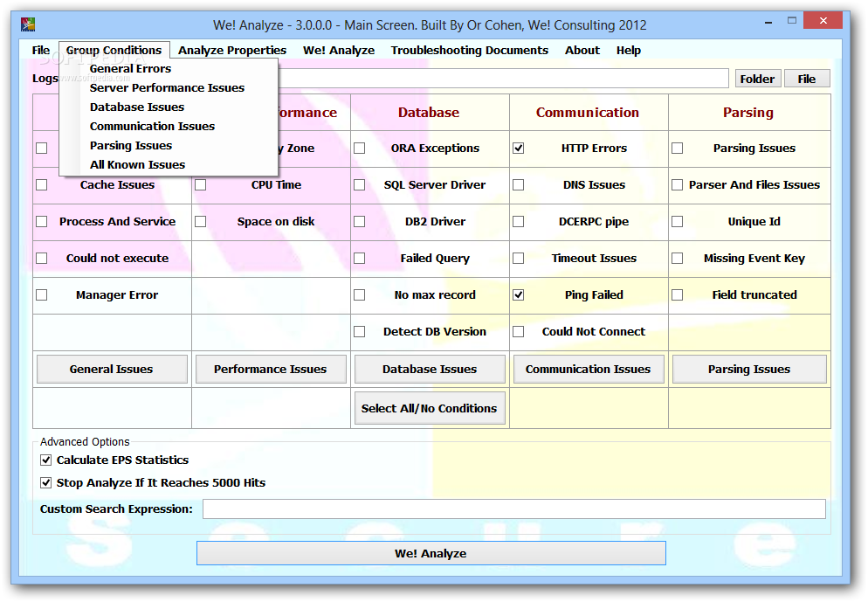Uncheck Calculate EPS Statistics
The image size is (868, 602).
(x=46, y=460)
